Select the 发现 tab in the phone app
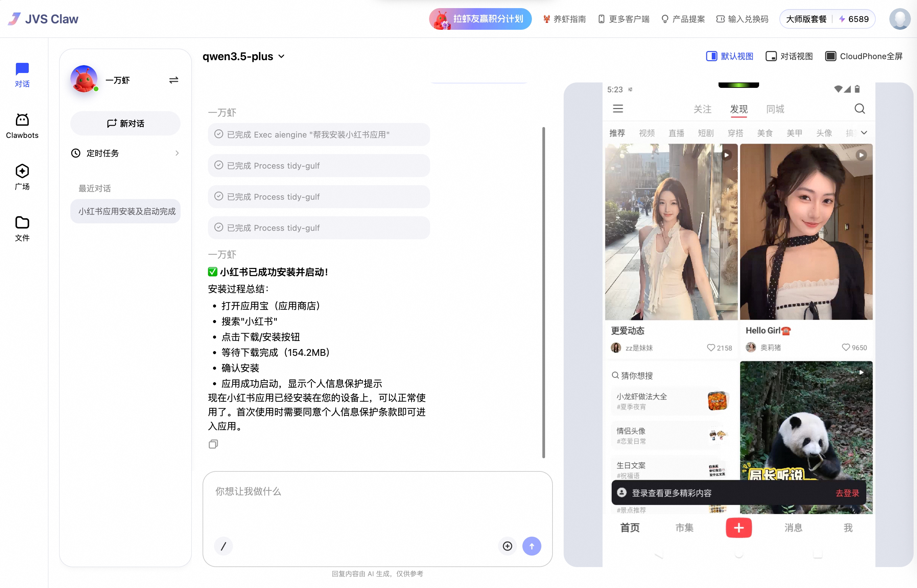 pos(739,109)
